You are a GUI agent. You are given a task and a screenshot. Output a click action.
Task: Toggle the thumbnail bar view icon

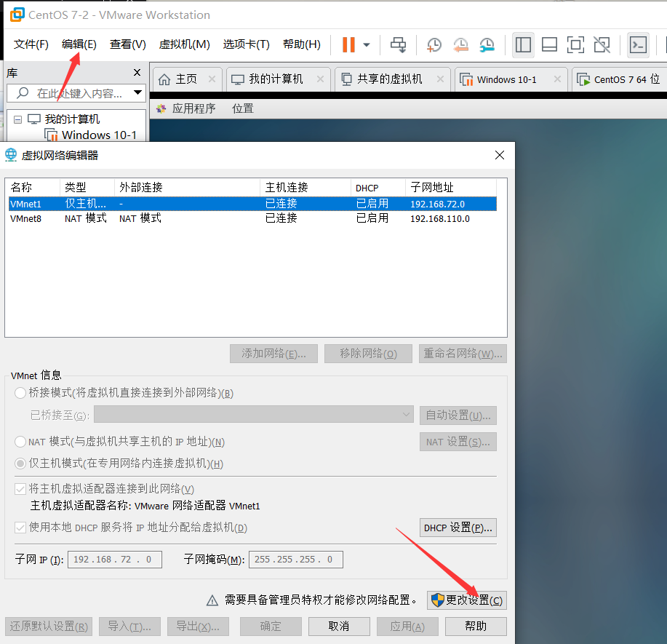pos(549,44)
